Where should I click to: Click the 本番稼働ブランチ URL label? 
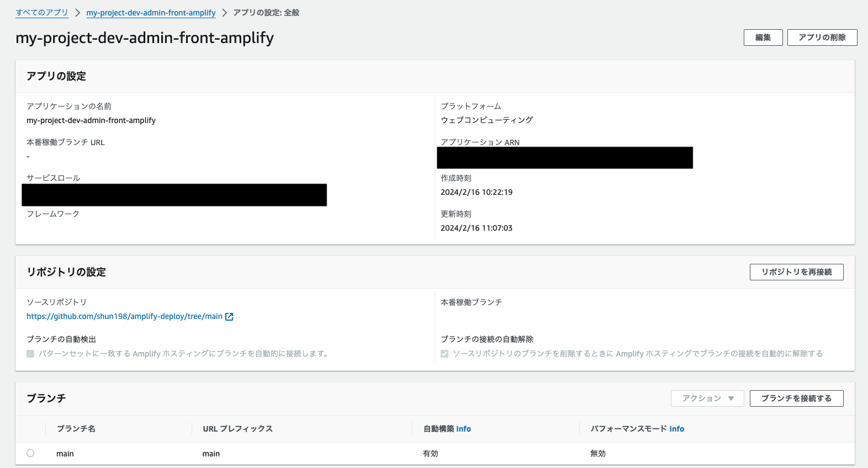[66, 142]
